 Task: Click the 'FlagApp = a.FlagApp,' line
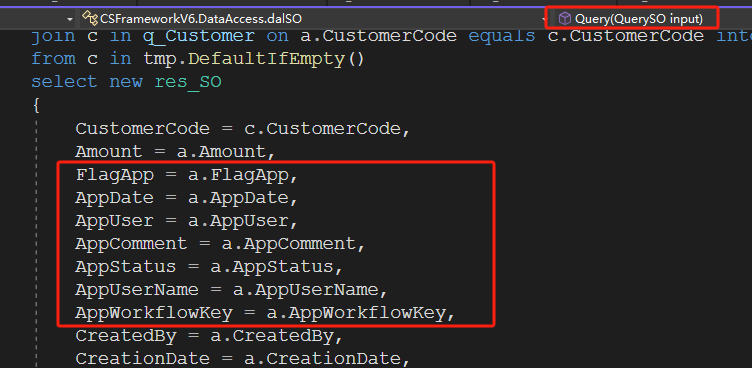pyautogui.click(x=187, y=176)
